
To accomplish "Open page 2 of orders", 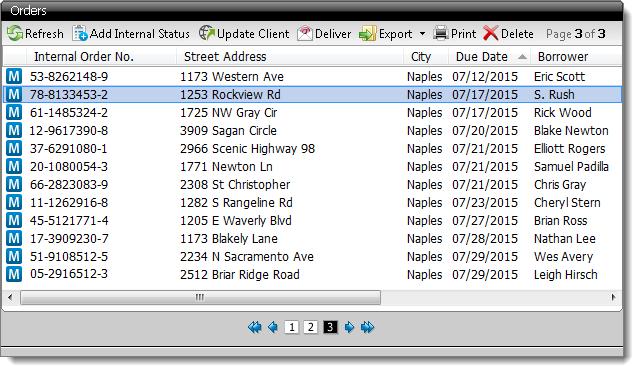I will pos(310,327).
